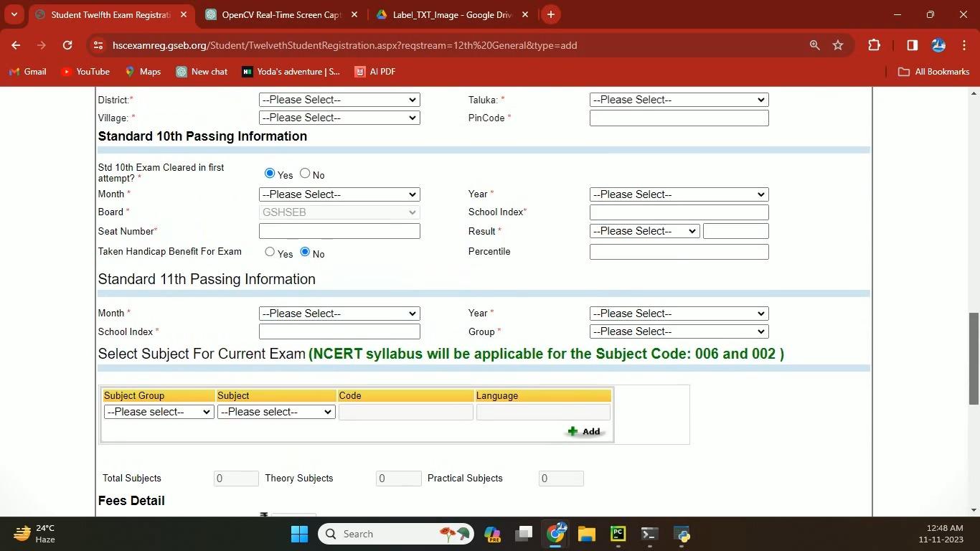Click the result value field beside Result dropdown

click(735, 231)
